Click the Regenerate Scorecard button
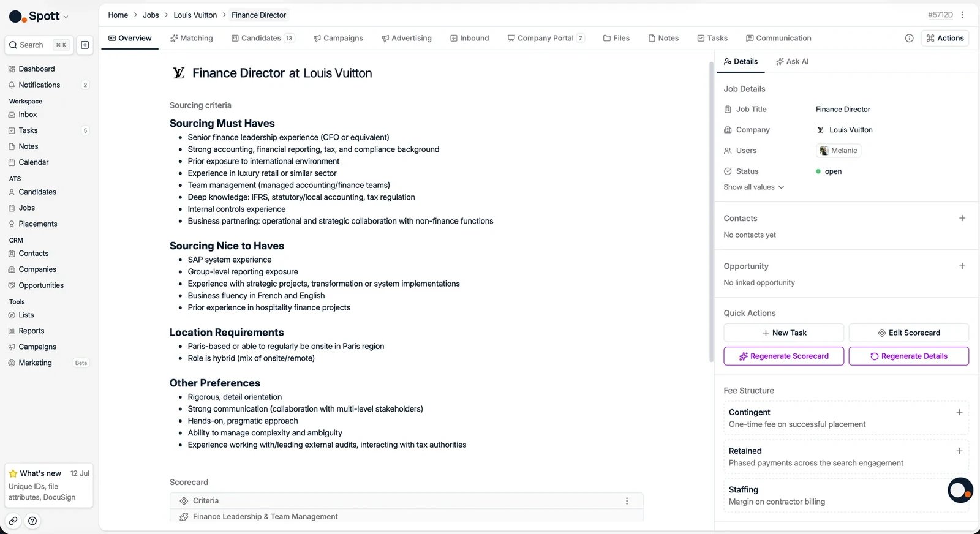The height and width of the screenshot is (534, 980). tap(784, 356)
